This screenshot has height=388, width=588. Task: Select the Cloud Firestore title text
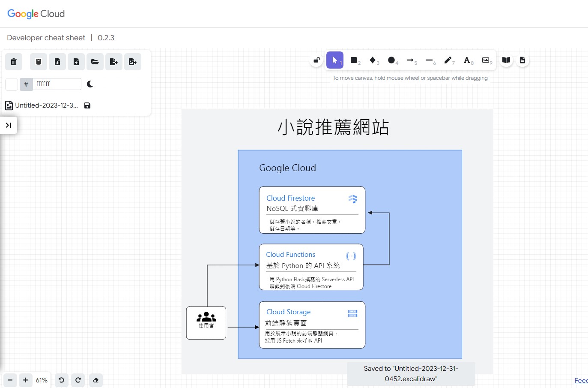[290, 198]
